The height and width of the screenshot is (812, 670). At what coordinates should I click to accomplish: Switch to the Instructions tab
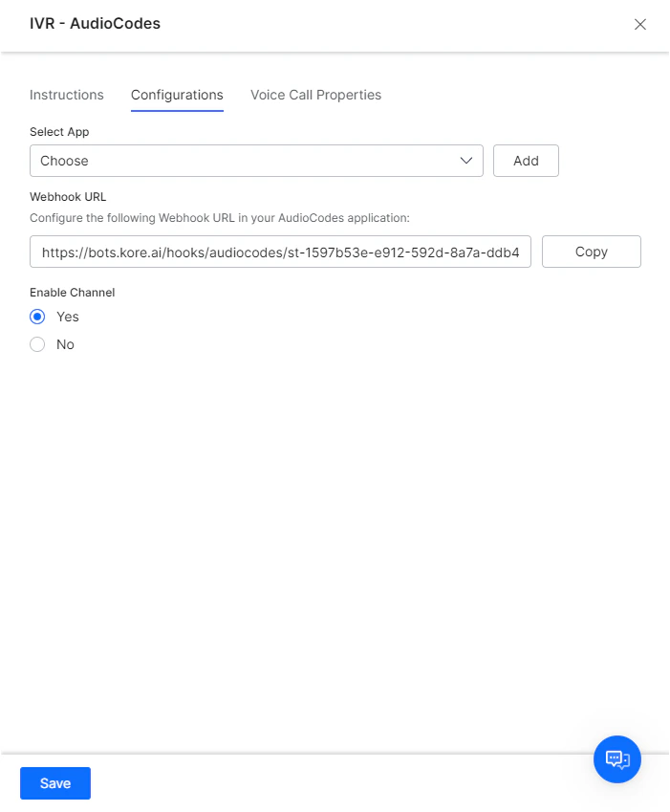click(x=66, y=95)
